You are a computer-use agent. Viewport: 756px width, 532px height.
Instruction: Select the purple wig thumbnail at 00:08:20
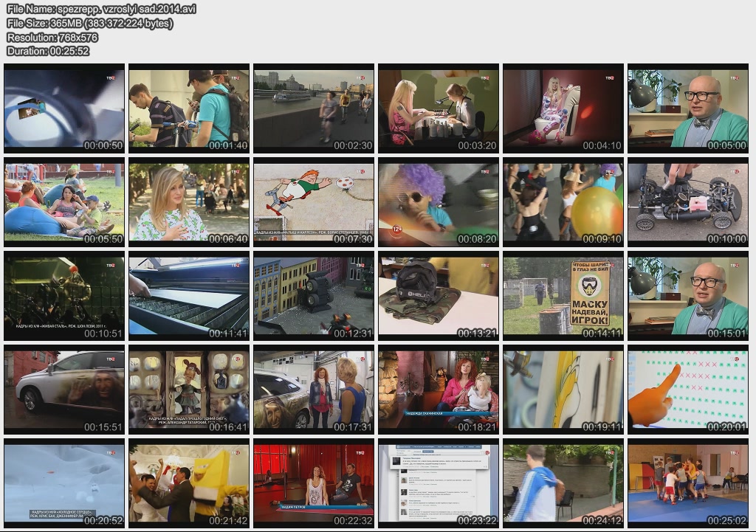click(439, 201)
